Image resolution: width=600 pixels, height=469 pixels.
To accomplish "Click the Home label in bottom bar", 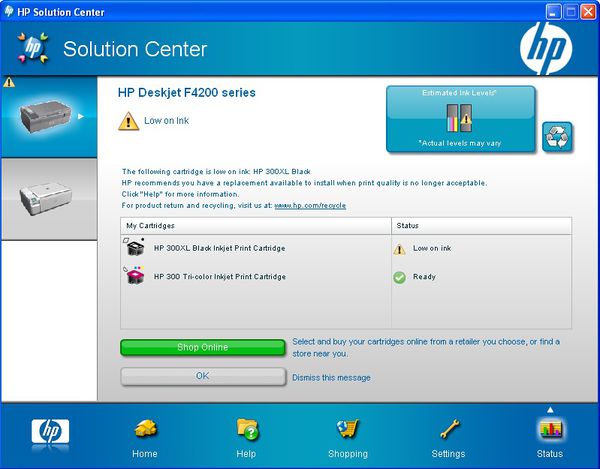I will pos(145,454).
